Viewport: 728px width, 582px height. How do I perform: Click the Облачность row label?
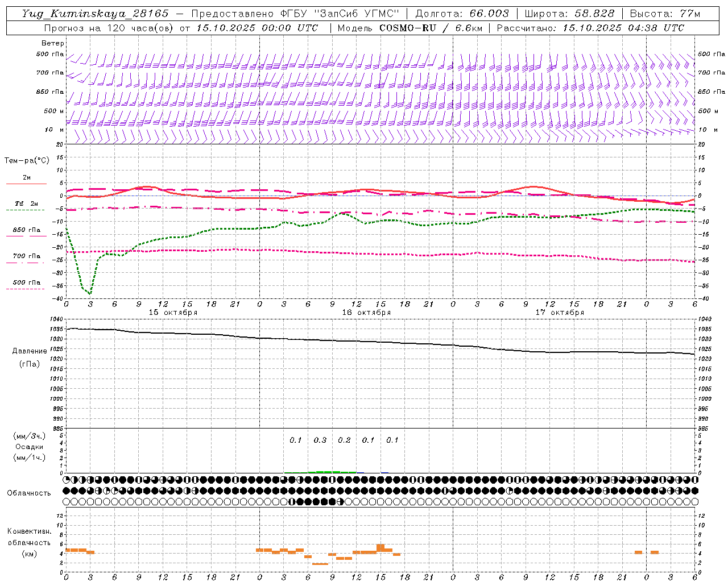[29, 493]
